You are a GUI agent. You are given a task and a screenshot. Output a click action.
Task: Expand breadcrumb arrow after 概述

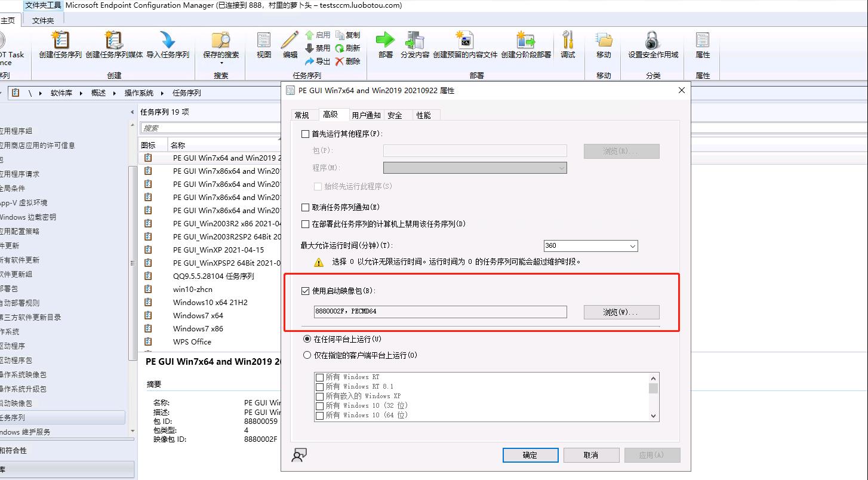click(x=116, y=93)
